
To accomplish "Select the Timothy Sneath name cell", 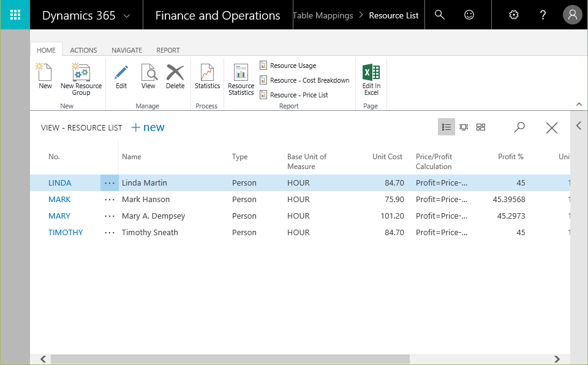I will click(x=150, y=233).
